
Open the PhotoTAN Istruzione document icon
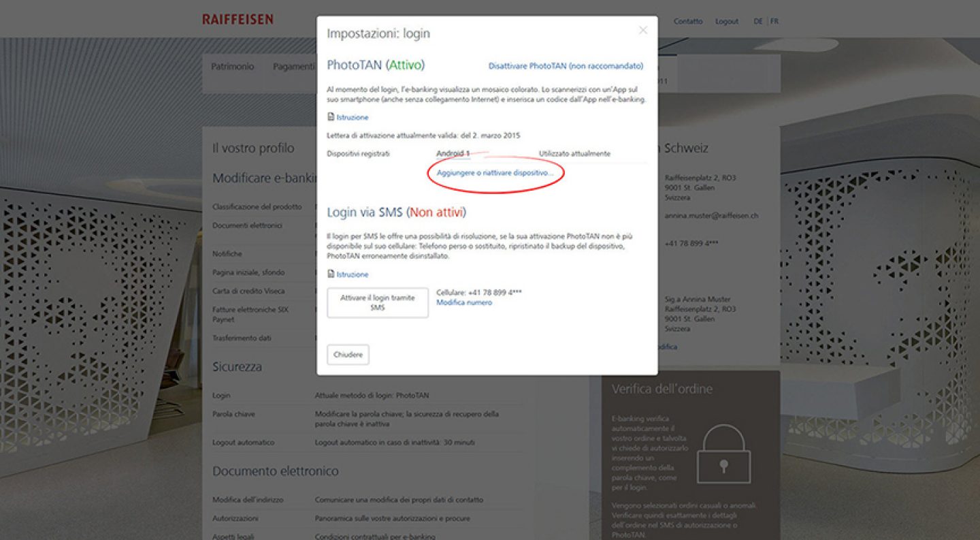pos(331,117)
